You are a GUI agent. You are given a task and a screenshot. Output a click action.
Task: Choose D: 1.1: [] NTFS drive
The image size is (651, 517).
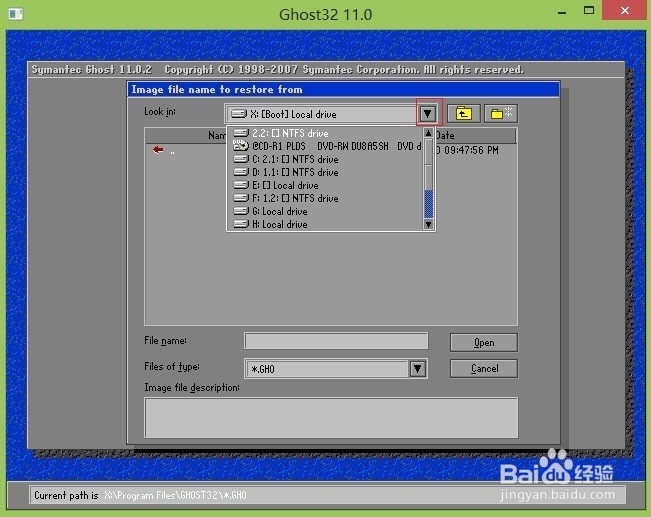click(325, 172)
